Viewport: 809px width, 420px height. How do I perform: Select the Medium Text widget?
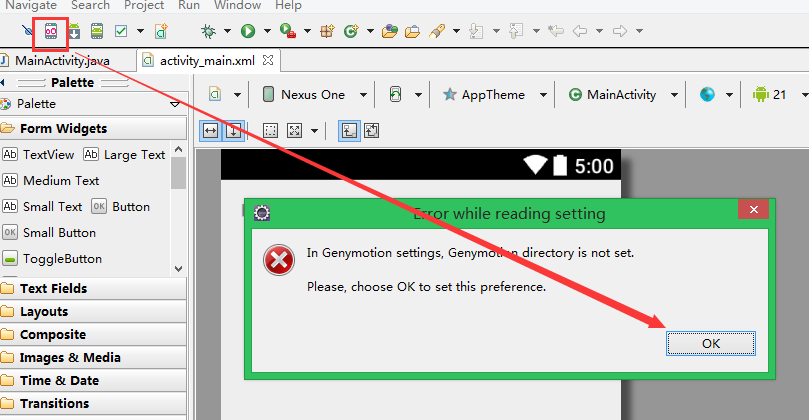[x=51, y=181]
